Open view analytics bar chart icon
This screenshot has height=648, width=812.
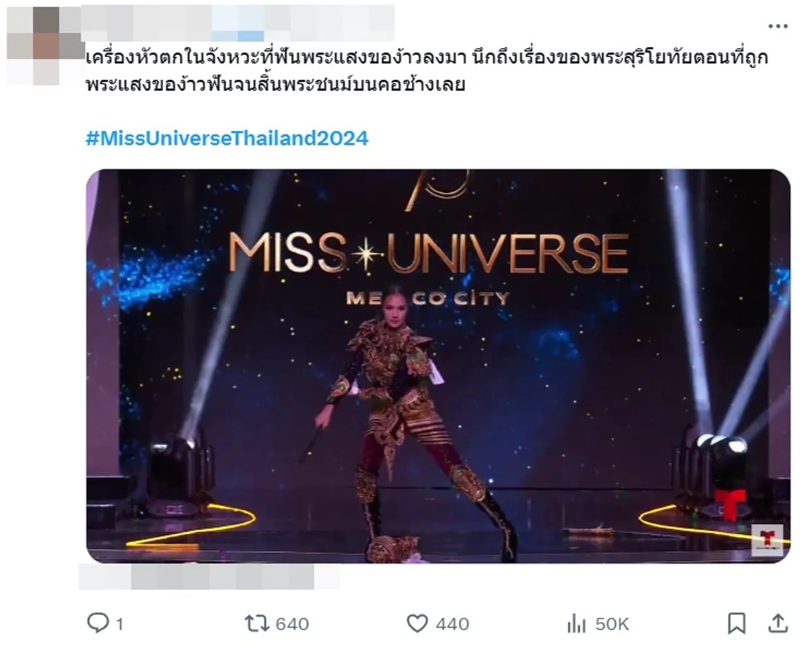tap(576, 625)
